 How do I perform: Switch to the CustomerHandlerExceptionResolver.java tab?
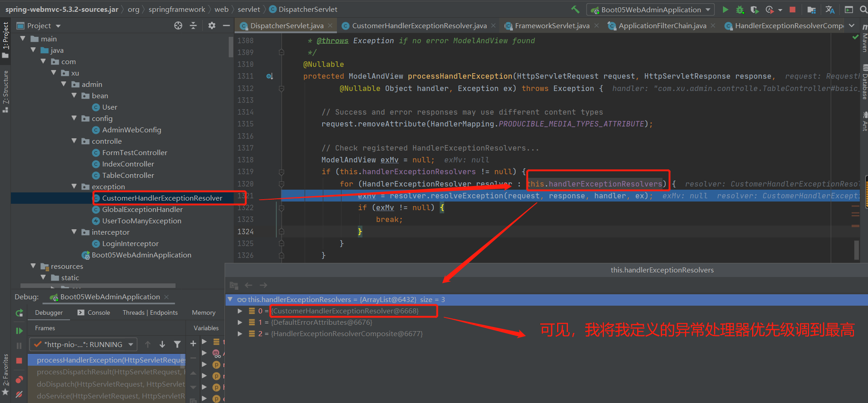click(419, 26)
